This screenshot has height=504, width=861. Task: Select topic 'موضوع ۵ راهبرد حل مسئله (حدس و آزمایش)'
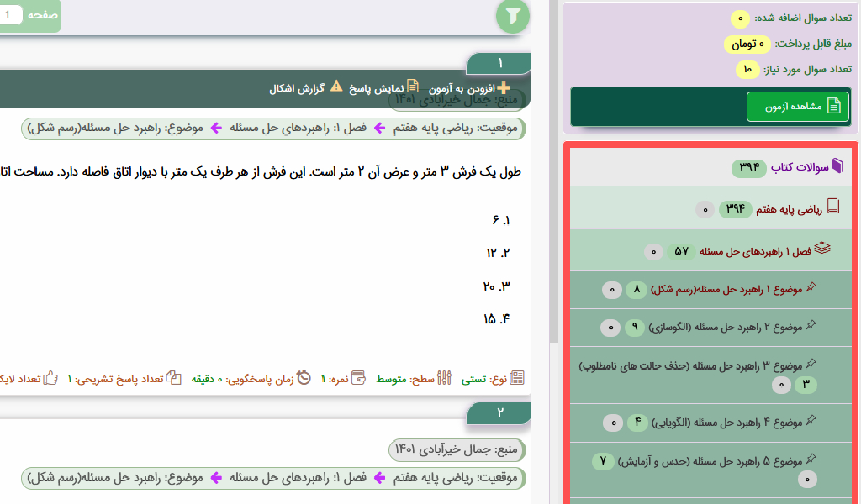[710, 470]
